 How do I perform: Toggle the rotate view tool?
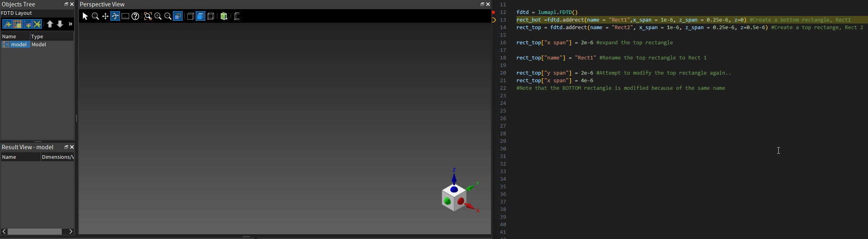(x=115, y=16)
